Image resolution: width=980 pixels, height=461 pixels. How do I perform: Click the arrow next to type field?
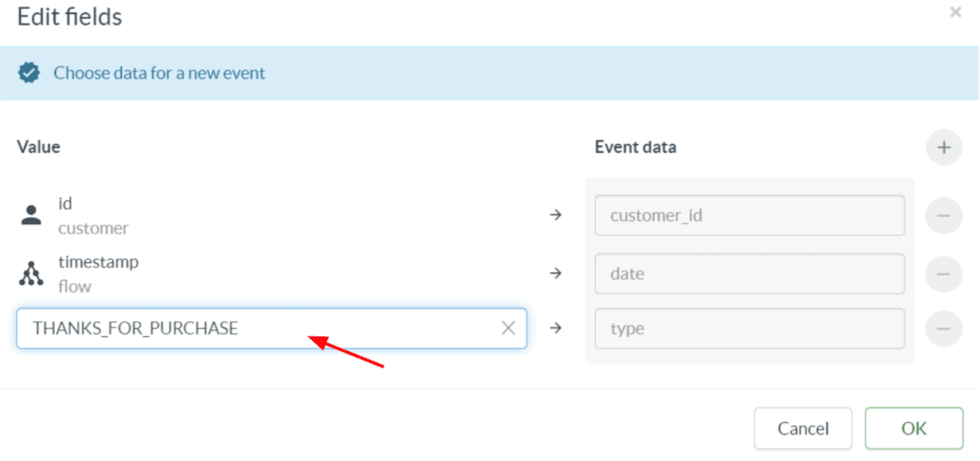coord(556,328)
